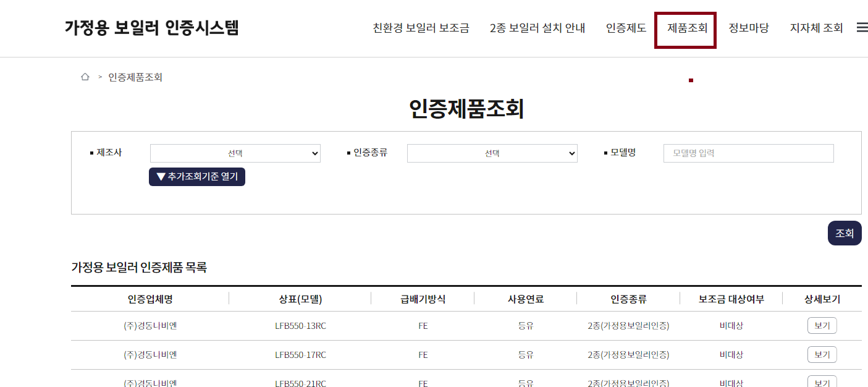Click inside the 모델명 입력 text field
The height and width of the screenshot is (387, 868).
[748, 153]
